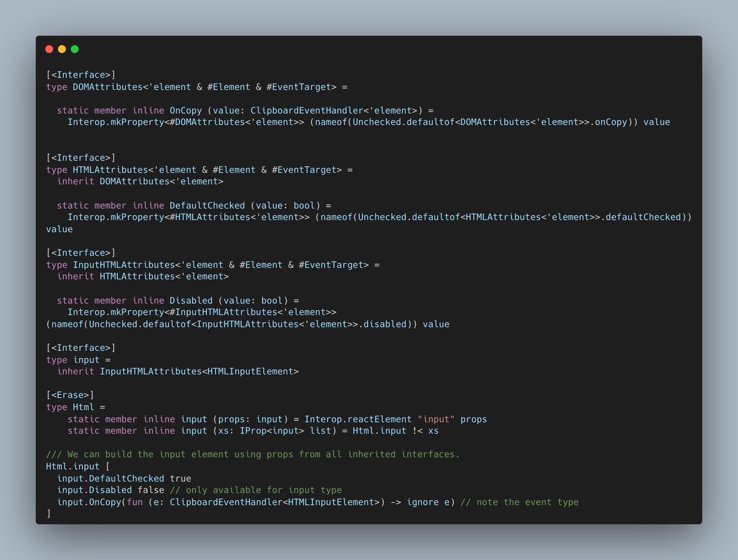
Task: Select the OnCopy static member name
Action: click(x=185, y=110)
